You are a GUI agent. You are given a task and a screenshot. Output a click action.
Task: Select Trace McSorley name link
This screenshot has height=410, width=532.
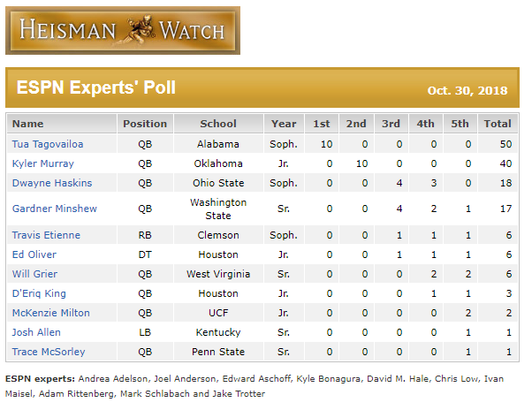(49, 352)
